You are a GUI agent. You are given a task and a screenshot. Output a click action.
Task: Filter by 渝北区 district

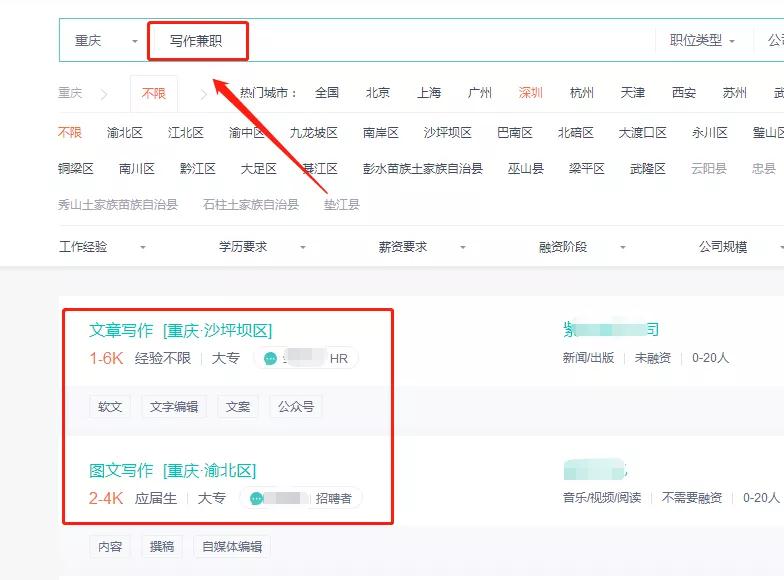tap(125, 133)
